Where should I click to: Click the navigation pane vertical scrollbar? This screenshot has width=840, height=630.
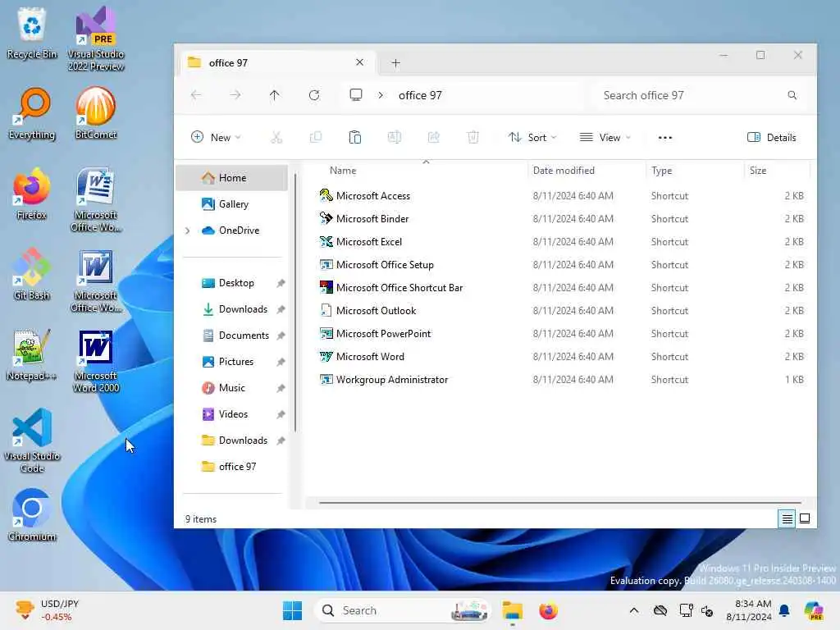[x=294, y=303]
